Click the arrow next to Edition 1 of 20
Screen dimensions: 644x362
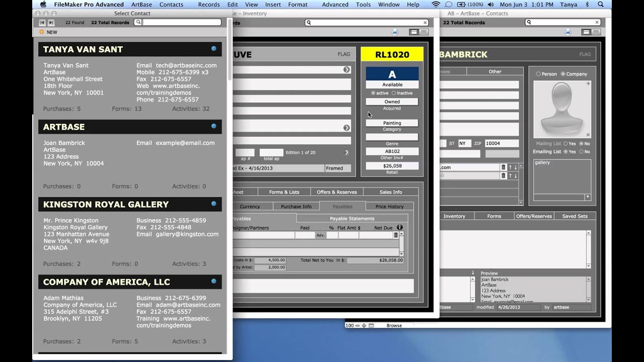346,152
